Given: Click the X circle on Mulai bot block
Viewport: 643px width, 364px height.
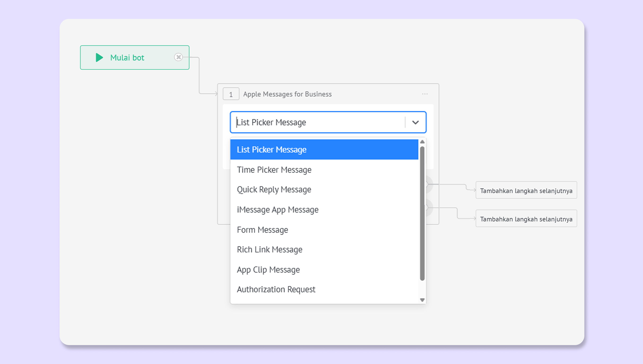Looking at the screenshot, I should 178,57.
